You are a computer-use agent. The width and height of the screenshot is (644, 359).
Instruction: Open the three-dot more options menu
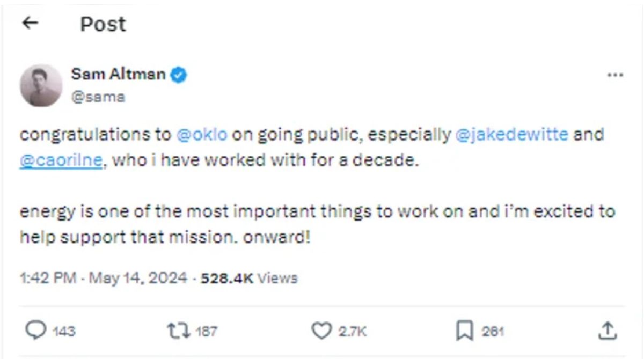pos(614,76)
